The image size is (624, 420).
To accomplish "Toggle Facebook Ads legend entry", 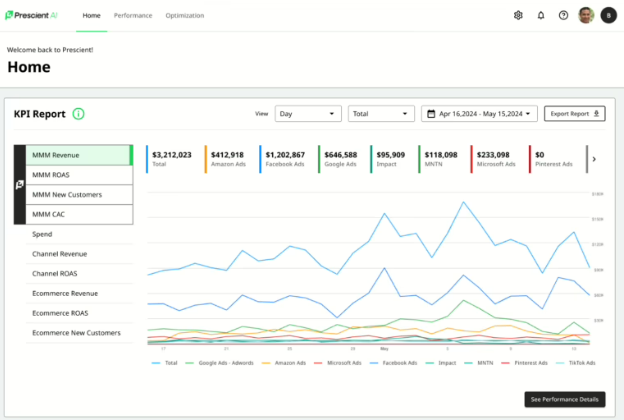I will pos(396,363).
